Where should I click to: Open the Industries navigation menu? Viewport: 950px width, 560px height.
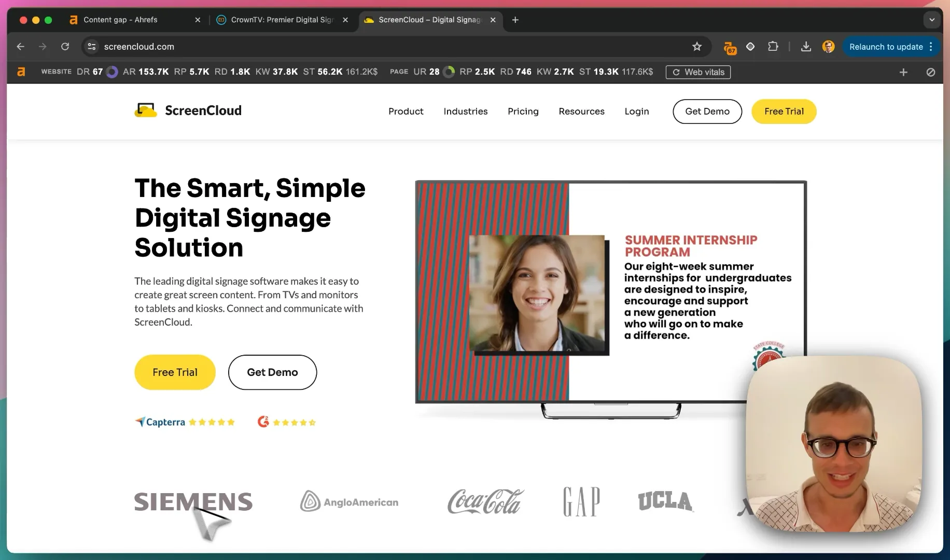click(466, 111)
